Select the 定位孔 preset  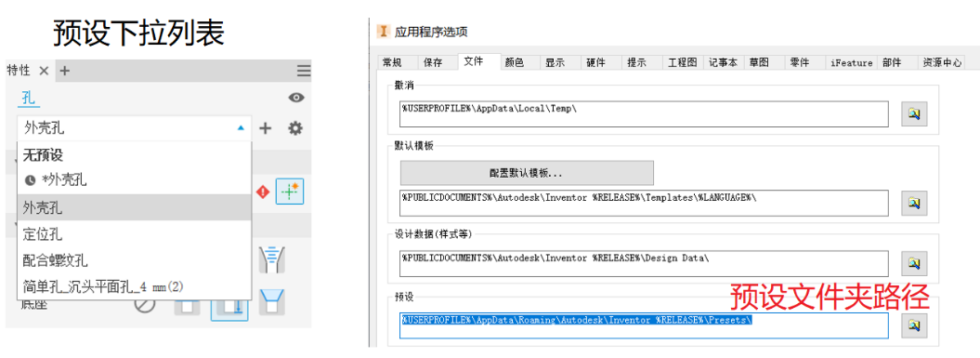(135, 234)
